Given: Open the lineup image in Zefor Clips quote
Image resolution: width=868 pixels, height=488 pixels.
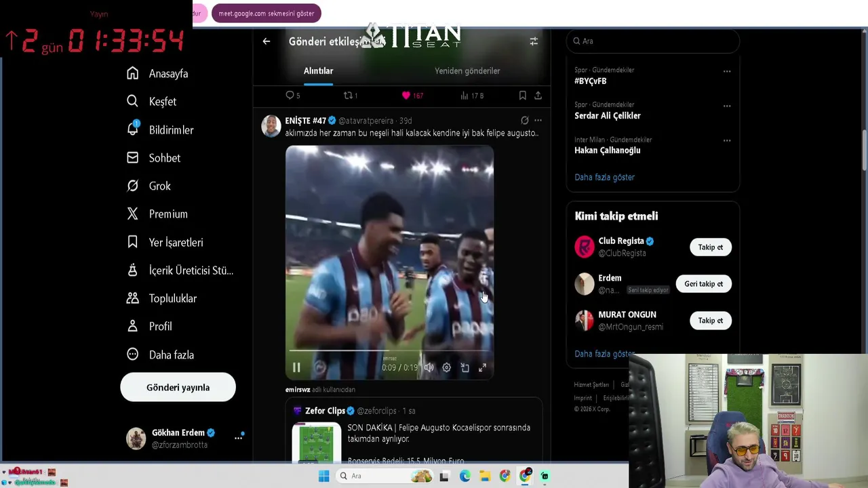Looking at the screenshot, I should point(317,443).
